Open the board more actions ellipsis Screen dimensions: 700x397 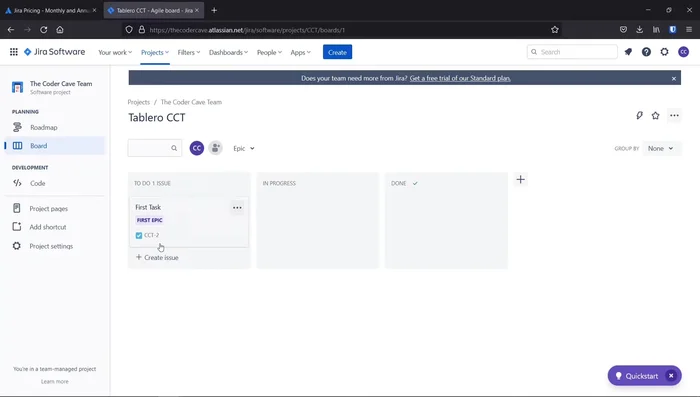point(674,116)
